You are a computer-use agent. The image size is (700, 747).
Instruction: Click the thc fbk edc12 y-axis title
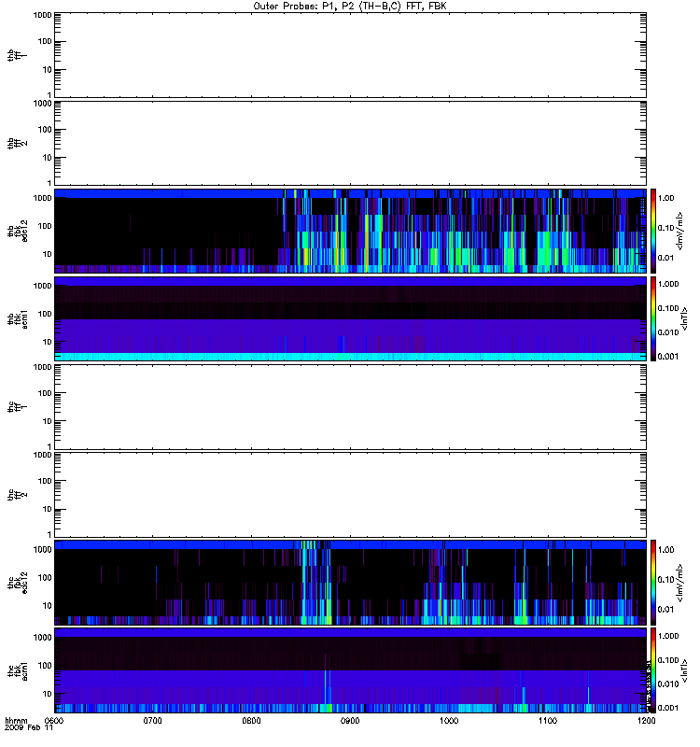(17, 582)
